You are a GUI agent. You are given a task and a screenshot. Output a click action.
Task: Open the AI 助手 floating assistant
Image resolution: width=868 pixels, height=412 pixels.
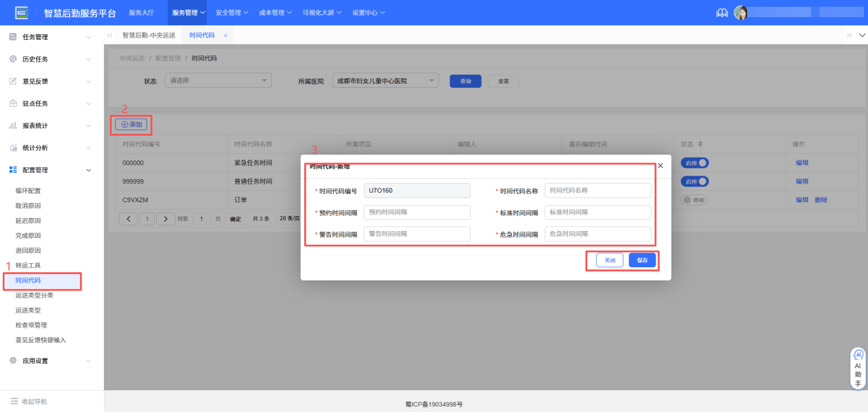point(857,367)
